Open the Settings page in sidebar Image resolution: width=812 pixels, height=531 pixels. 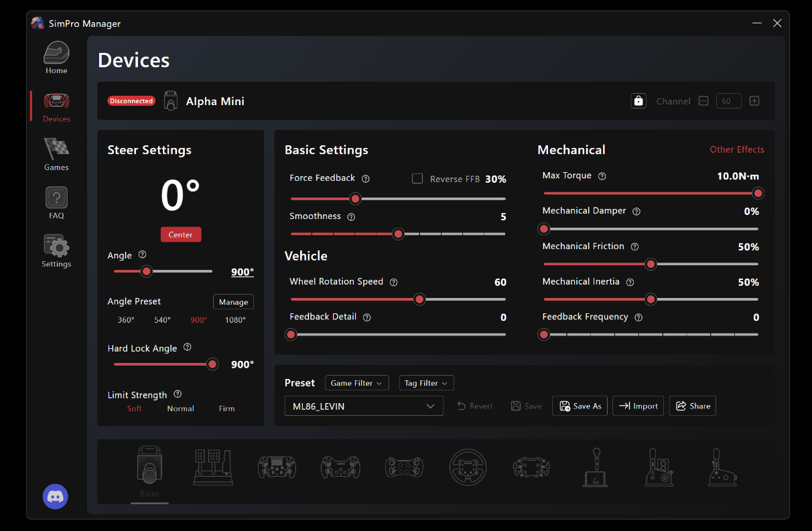56,251
